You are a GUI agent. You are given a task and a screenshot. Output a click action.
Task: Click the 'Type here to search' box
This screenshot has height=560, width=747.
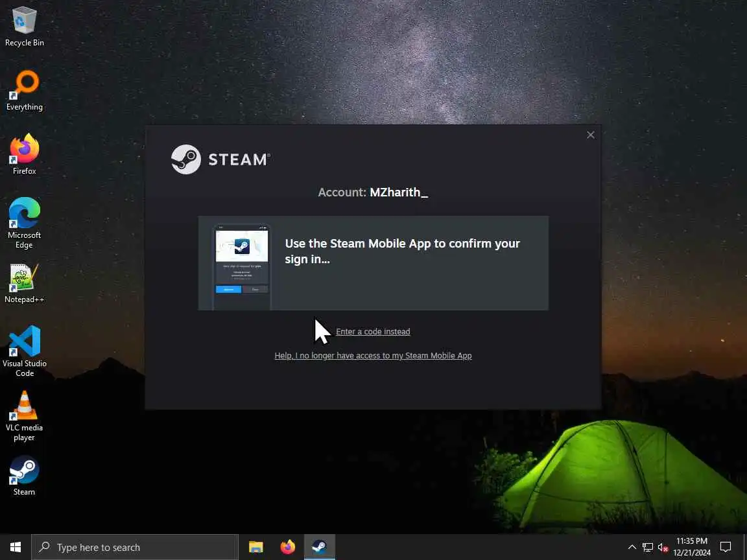pos(135,547)
